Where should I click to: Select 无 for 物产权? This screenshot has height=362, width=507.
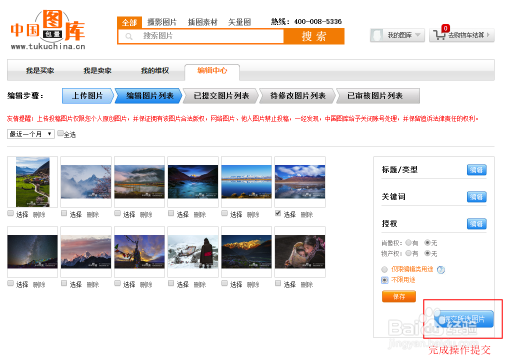[x=427, y=254]
